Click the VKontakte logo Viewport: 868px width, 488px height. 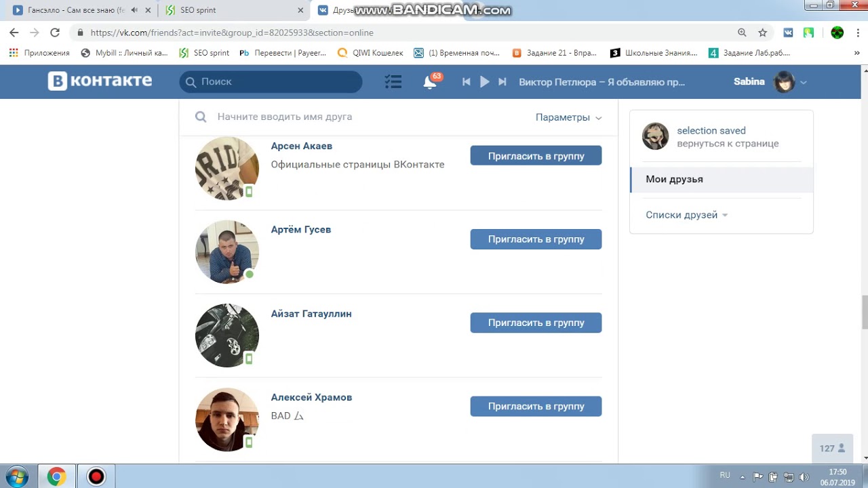[x=100, y=81]
